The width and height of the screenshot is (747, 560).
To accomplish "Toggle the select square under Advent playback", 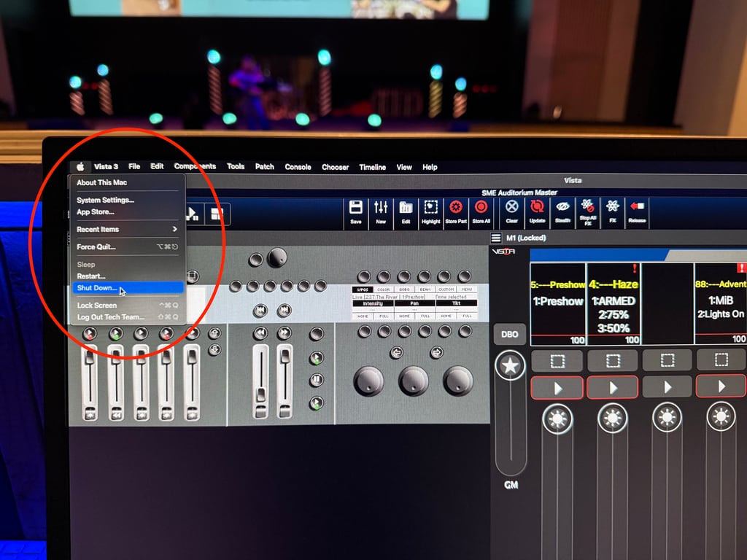I will click(x=721, y=360).
